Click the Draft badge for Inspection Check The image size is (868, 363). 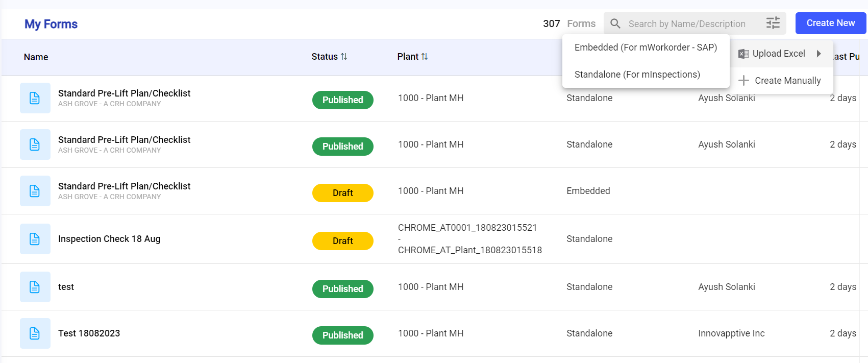click(x=342, y=241)
